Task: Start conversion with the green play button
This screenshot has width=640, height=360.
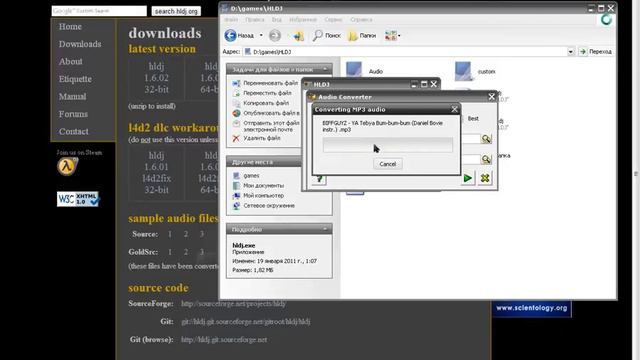Action: coord(468,178)
